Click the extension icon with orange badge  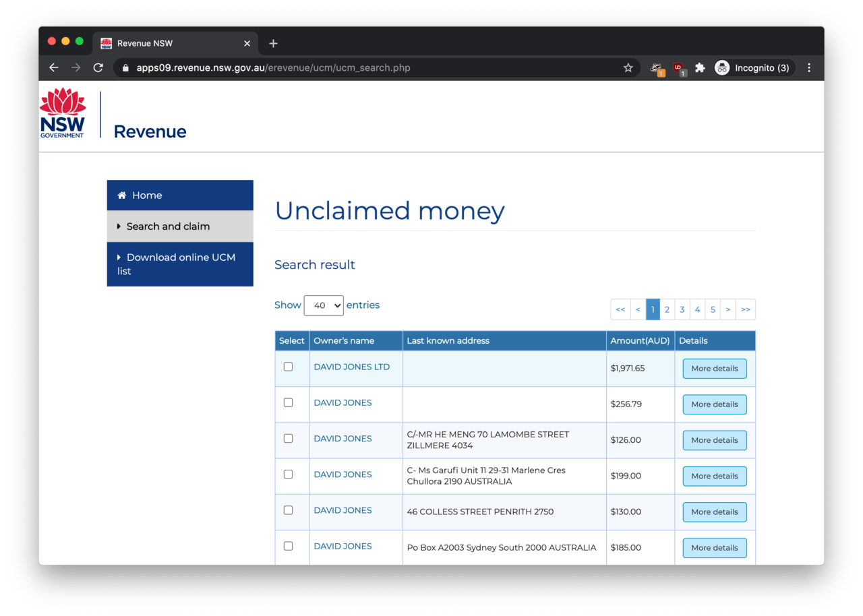point(657,68)
